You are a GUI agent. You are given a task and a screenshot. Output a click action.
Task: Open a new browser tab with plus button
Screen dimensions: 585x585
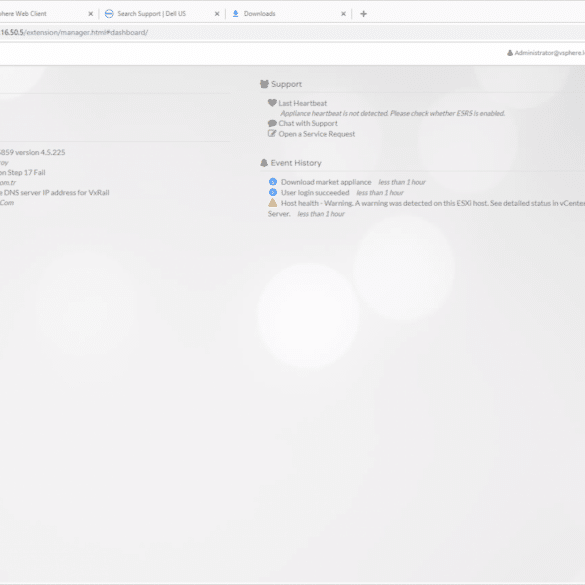pyautogui.click(x=363, y=14)
